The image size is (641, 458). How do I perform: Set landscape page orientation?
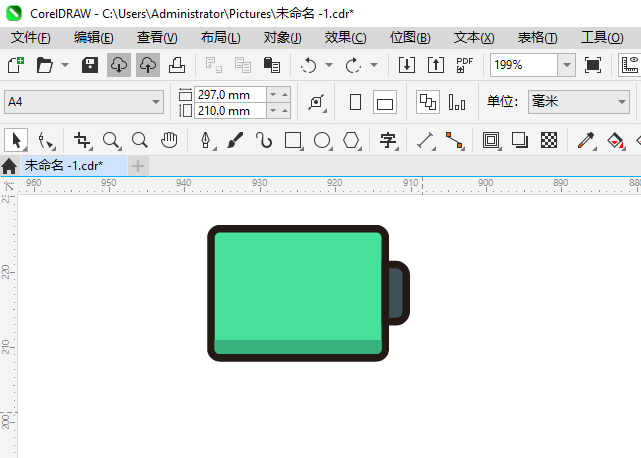[x=385, y=102]
